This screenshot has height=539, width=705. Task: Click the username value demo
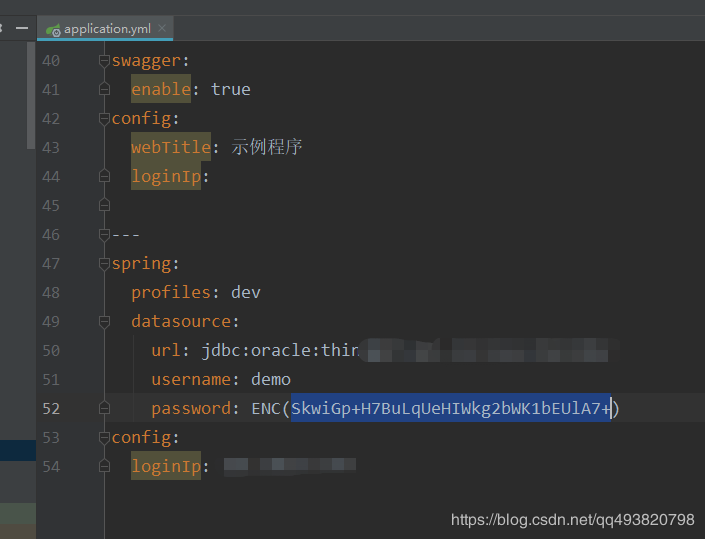pos(271,380)
